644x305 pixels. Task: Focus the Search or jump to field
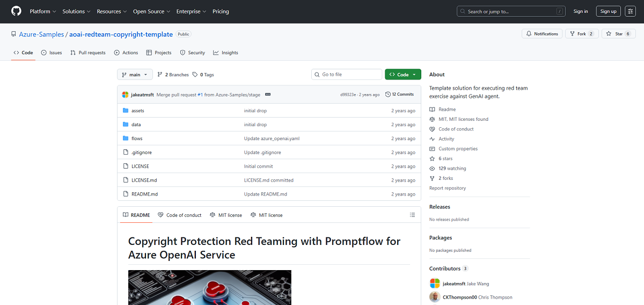(x=511, y=11)
